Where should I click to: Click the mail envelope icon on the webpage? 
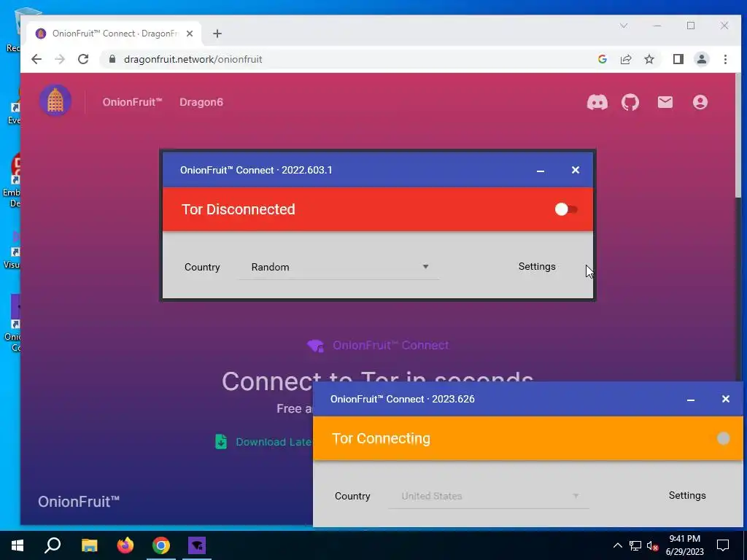pos(665,102)
